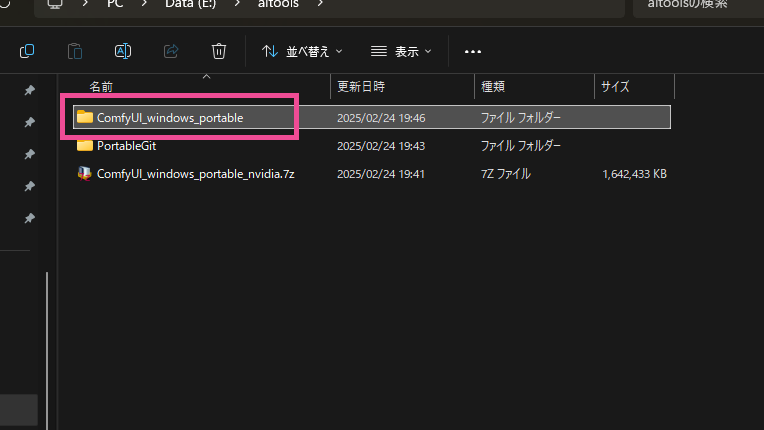764x430 pixels.
Task: Click the Delete trash icon
Action: [219, 51]
